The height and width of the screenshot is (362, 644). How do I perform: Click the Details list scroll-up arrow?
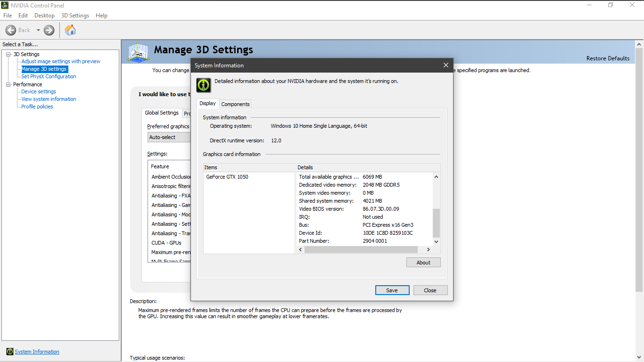(x=436, y=177)
